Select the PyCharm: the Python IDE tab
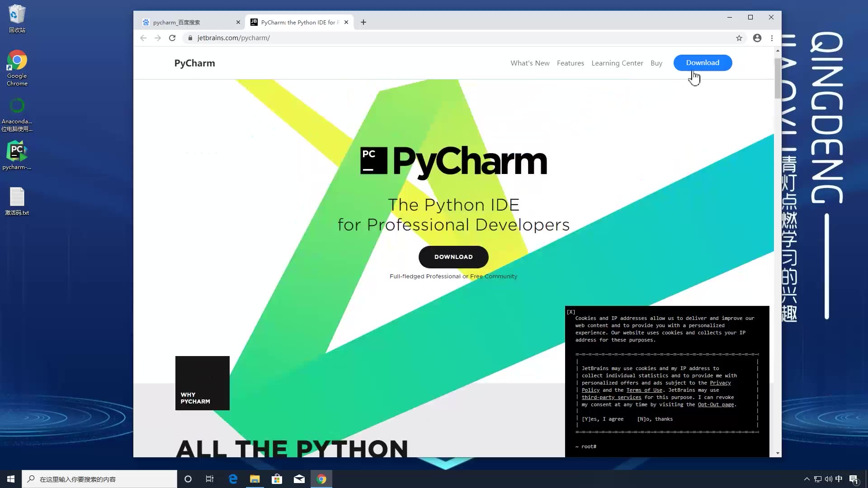Viewport: 868px width, 488px height. (298, 22)
